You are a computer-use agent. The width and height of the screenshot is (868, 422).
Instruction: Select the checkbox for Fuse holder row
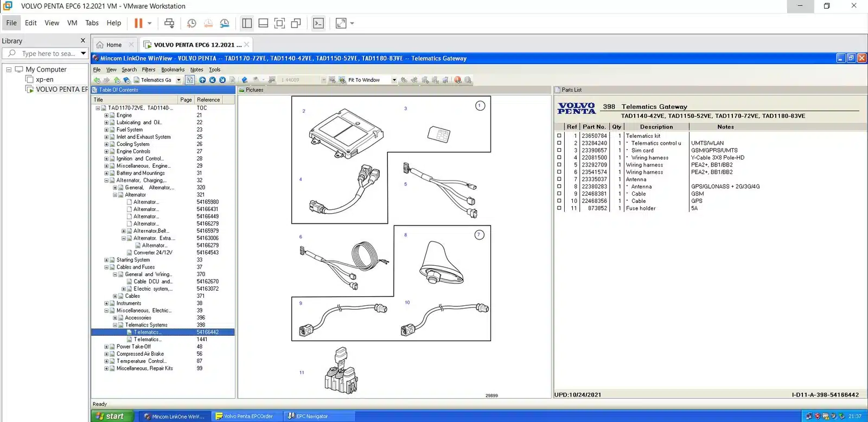point(559,208)
